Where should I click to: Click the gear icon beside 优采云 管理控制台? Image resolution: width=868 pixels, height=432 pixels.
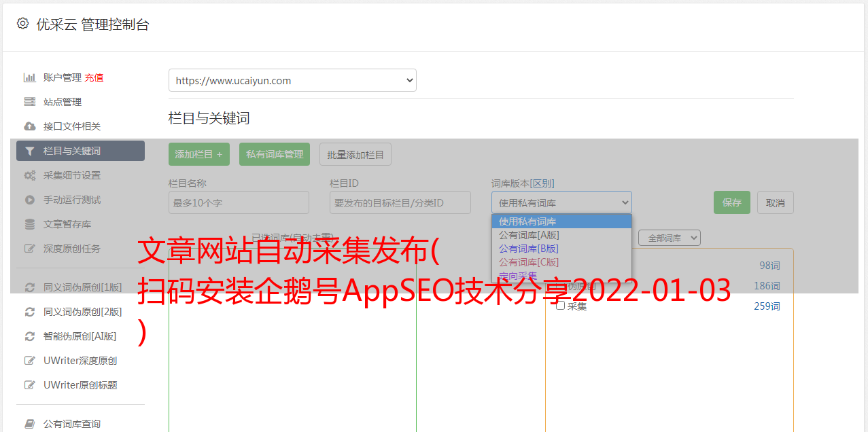(22, 24)
